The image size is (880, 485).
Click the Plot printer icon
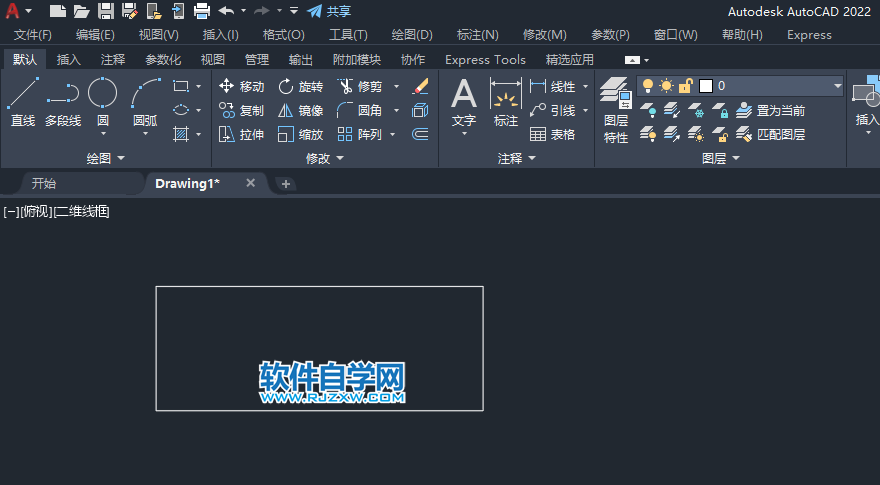[201, 11]
